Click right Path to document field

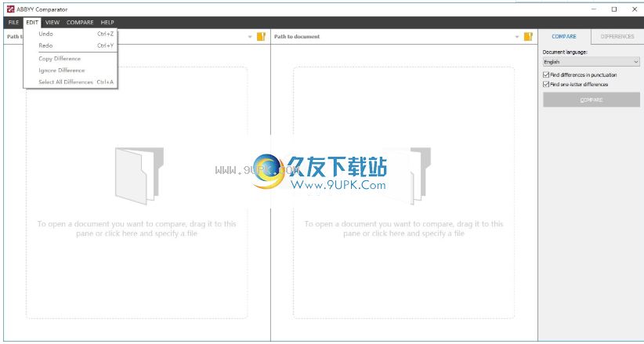(x=393, y=37)
